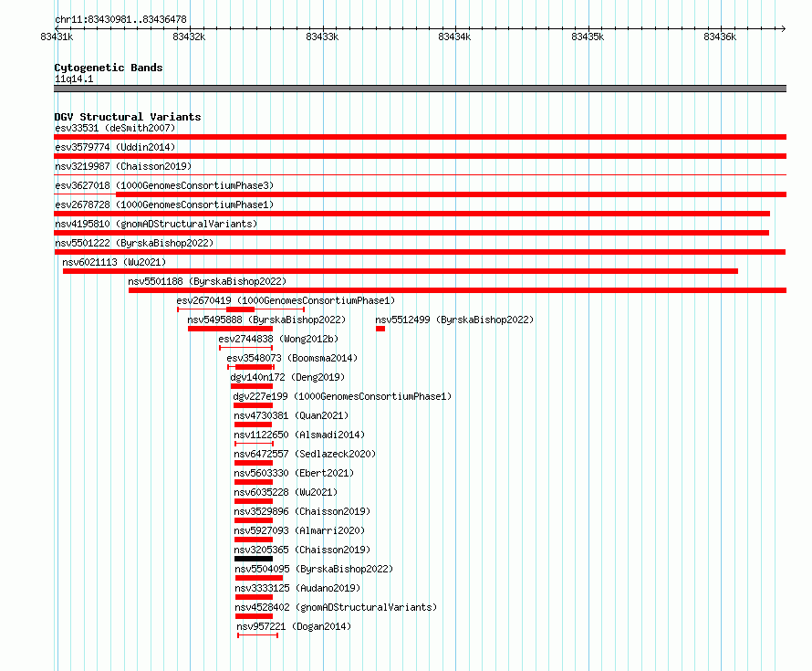Select the esv2744838 thin interval glyph
The width and height of the screenshot is (812, 671).
(246, 348)
